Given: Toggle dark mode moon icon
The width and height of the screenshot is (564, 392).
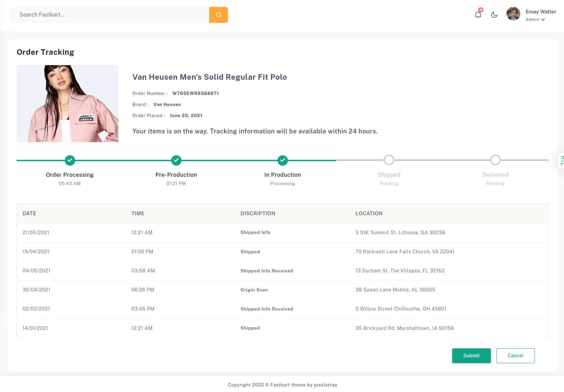Looking at the screenshot, I should tap(494, 15).
